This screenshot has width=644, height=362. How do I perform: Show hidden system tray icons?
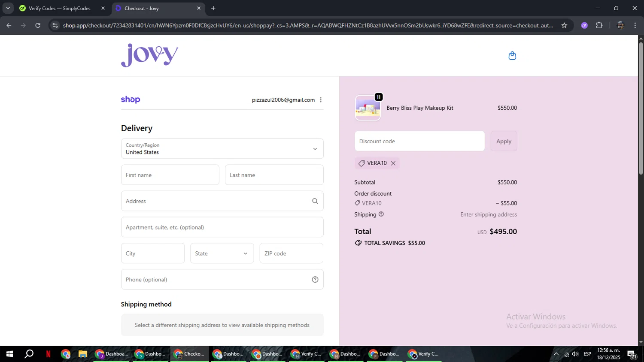coord(556,354)
